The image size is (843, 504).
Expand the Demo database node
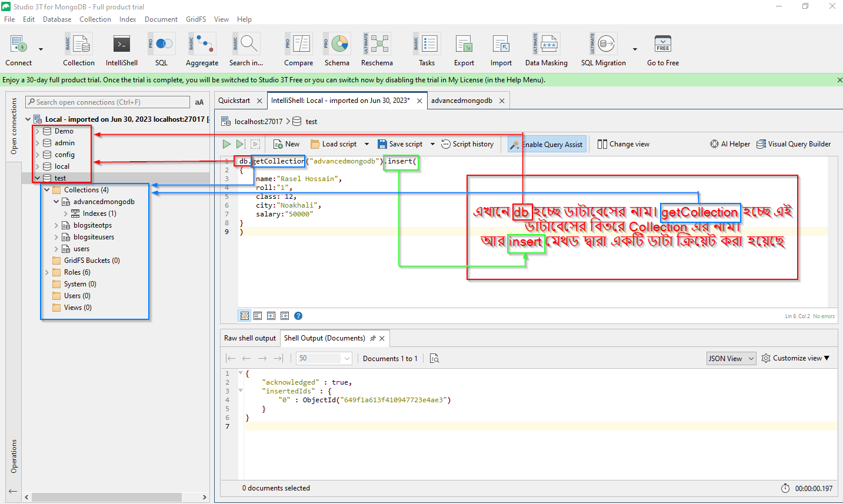tap(38, 131)
